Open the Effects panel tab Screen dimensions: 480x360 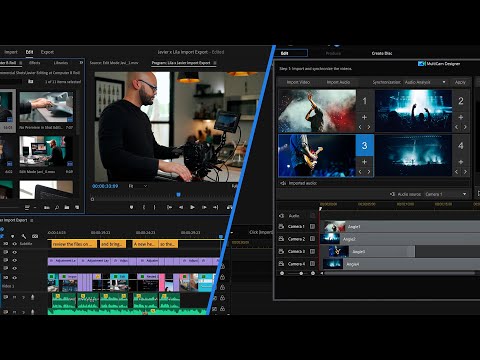point(34,63)
